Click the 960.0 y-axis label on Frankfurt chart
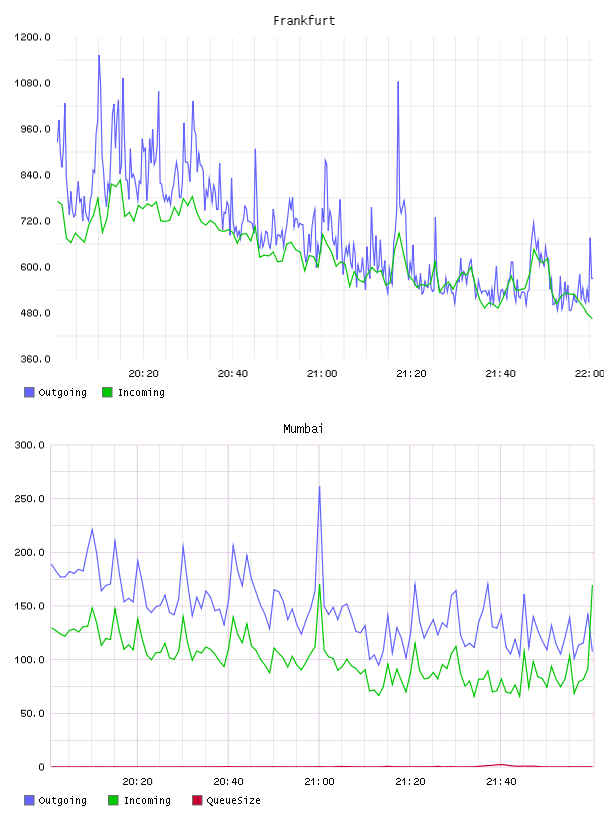This screenshot has width=608, height=816. click(x=35, y=129)
